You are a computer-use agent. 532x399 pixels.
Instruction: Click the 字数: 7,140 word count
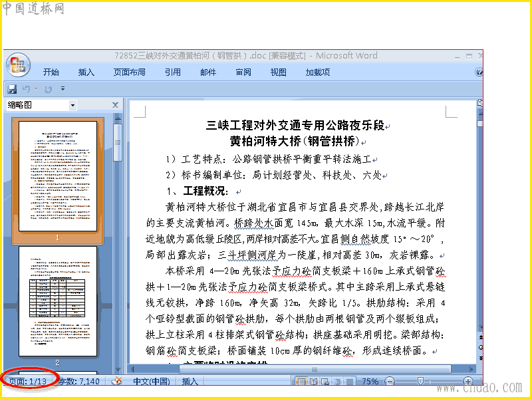click(78, 381)
